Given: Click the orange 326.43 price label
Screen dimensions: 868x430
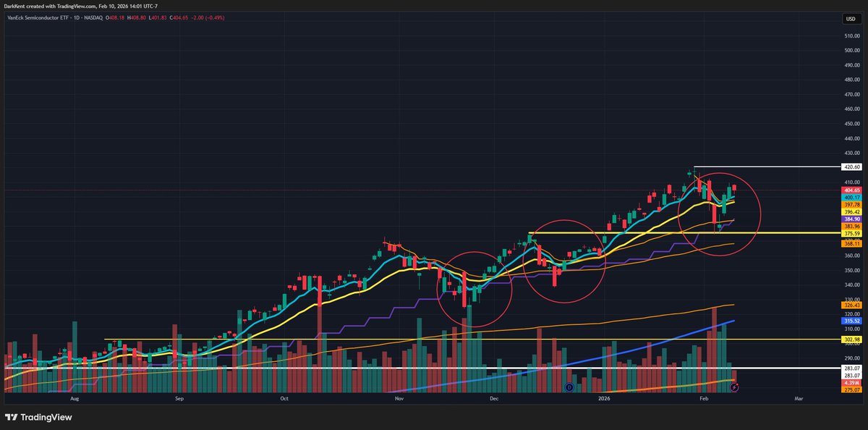Looking at the screenshot, I should 851,305.
